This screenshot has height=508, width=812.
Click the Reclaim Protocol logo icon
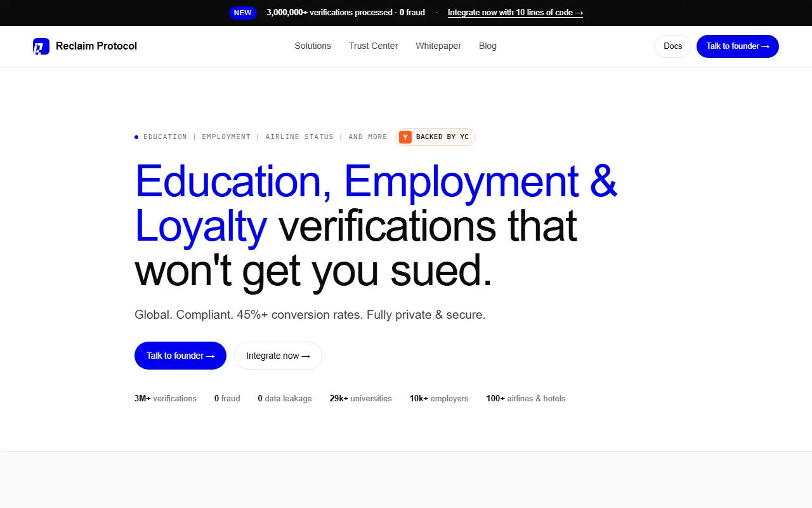point(41,46)
